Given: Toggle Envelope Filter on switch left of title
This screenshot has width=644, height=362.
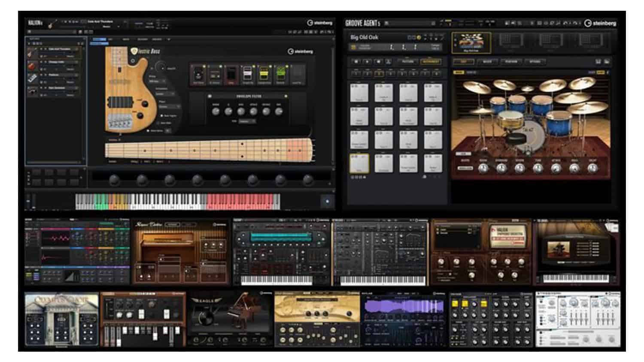Looking at the screenshot, I should 210,97.
